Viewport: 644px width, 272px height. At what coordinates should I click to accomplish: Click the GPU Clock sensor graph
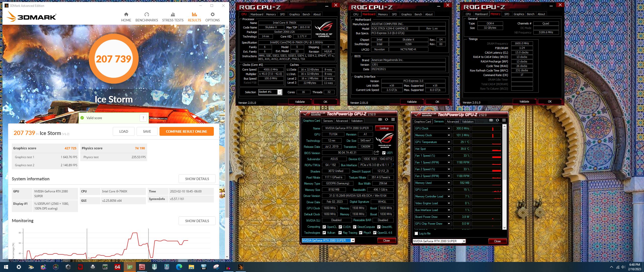[x=487, y=128]
